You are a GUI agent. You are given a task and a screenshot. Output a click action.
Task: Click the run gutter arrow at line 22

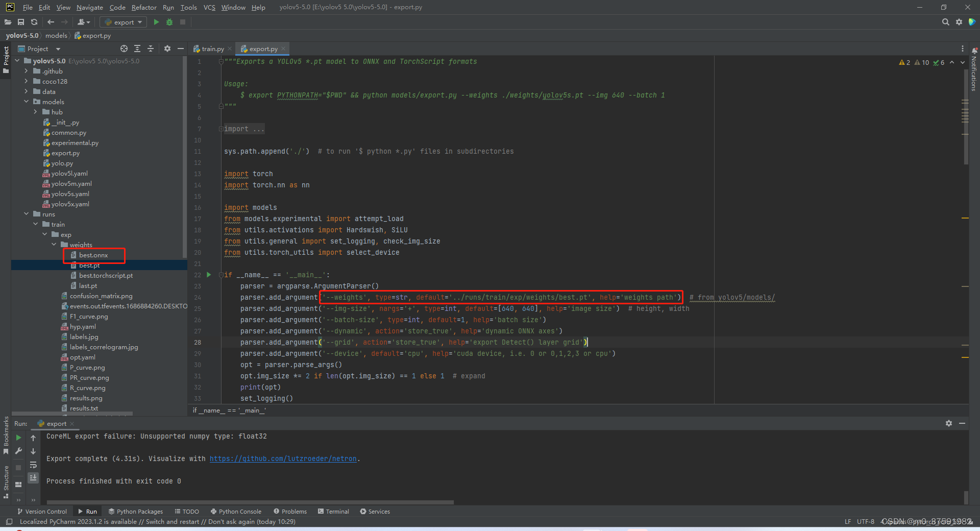tap(209, 275)
